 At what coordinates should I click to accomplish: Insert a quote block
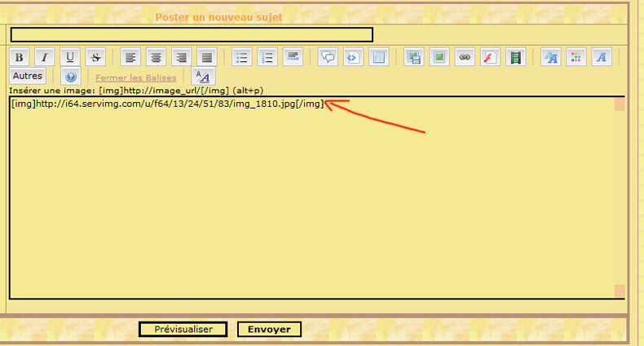point(328,57)
